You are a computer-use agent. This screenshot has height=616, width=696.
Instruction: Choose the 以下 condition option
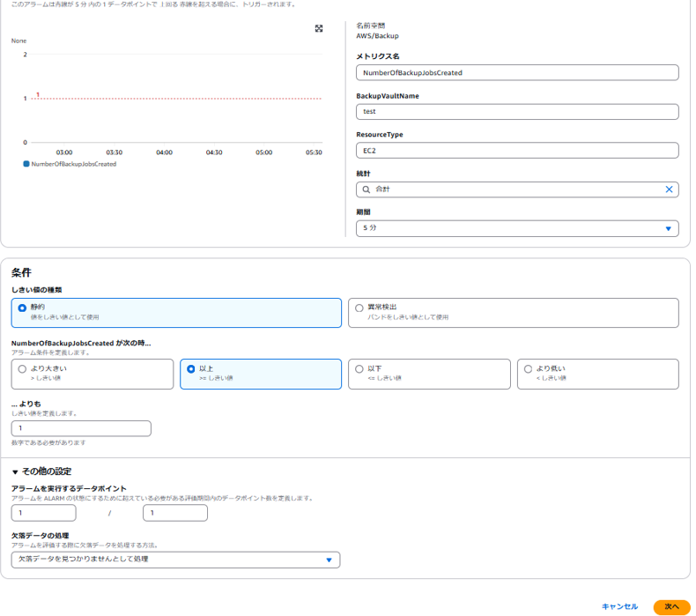(x=359, y=369)
